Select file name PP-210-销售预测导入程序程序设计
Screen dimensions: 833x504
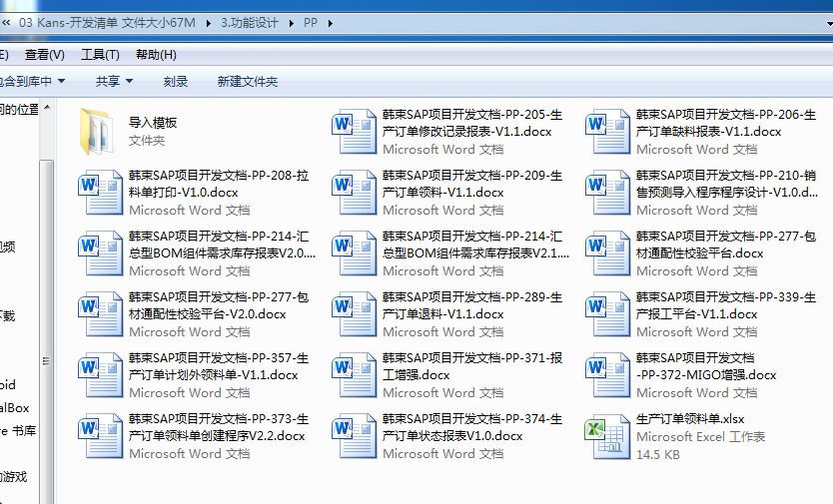click(x=727, y=184)
